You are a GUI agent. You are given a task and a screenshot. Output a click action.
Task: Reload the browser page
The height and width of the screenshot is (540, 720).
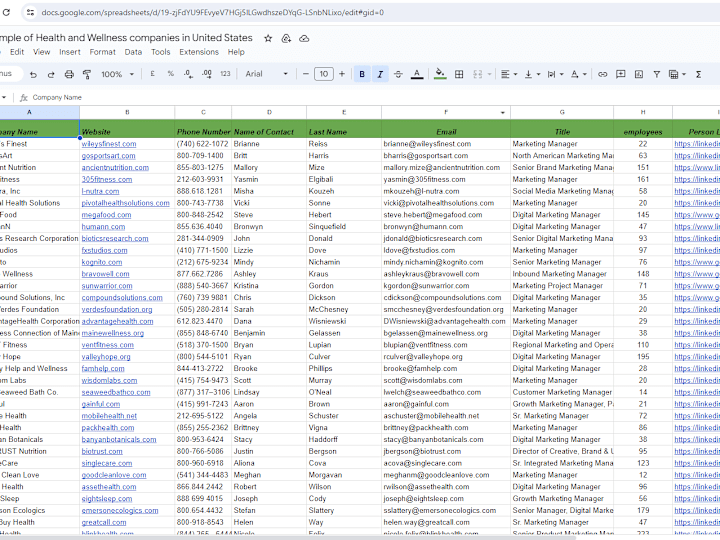[x=6, y=12]
